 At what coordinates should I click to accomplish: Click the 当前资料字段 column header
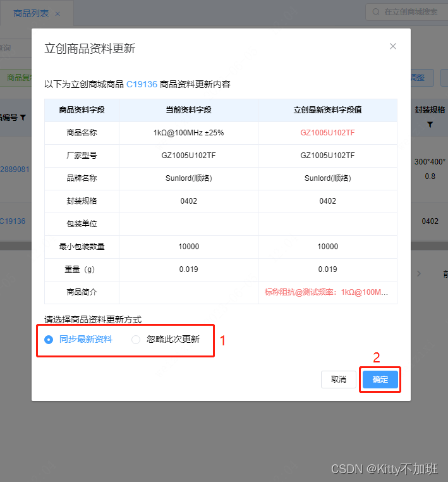tap(188, 110)
